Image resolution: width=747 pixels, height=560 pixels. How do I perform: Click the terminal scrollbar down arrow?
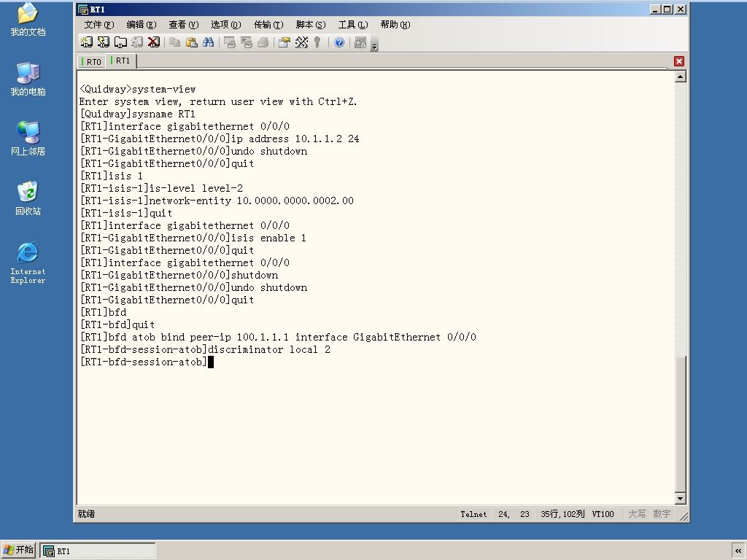pyautogui.click(x=681, y=499)
